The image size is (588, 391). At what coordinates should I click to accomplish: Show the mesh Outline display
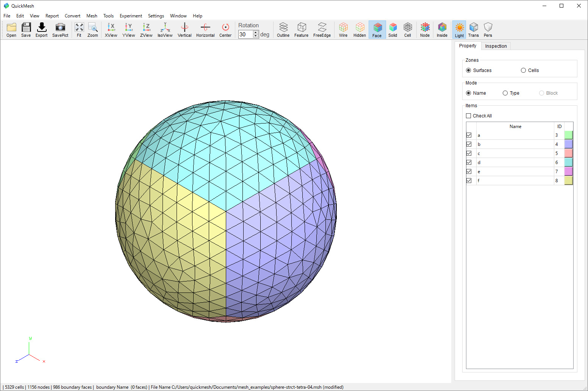coord(283,30)
